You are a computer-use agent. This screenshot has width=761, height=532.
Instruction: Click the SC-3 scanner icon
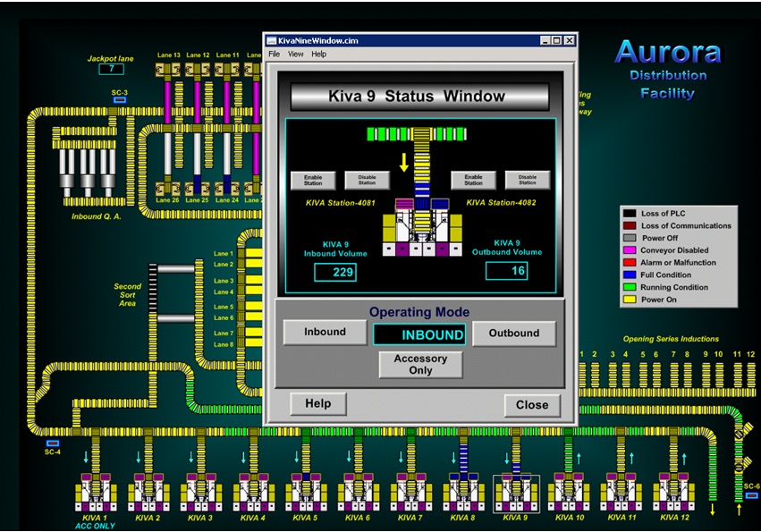(119, 101)
